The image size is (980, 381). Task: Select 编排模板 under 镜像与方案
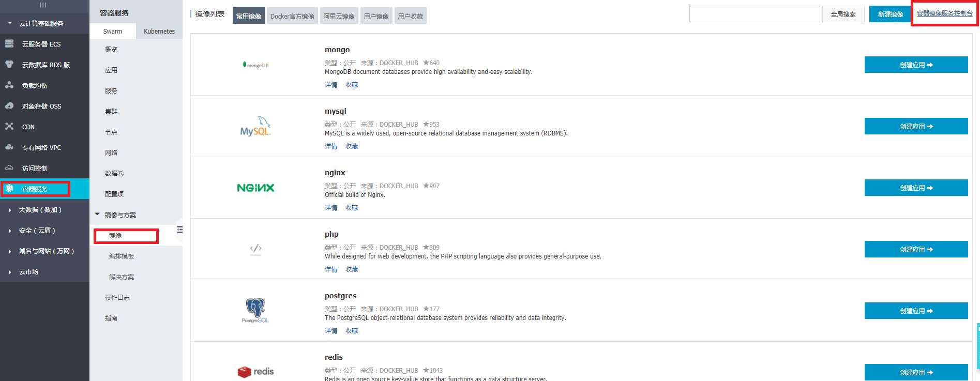pos(122,256)
